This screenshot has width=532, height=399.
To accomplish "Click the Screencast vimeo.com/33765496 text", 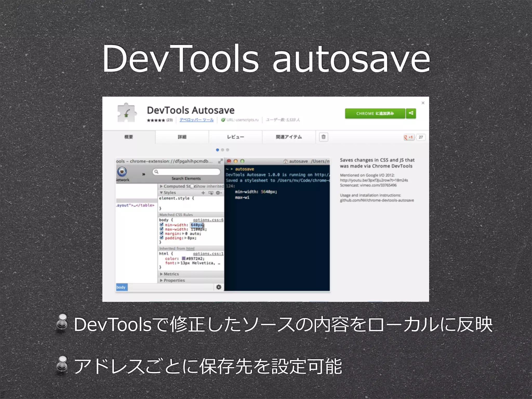I will pos(368,185).
